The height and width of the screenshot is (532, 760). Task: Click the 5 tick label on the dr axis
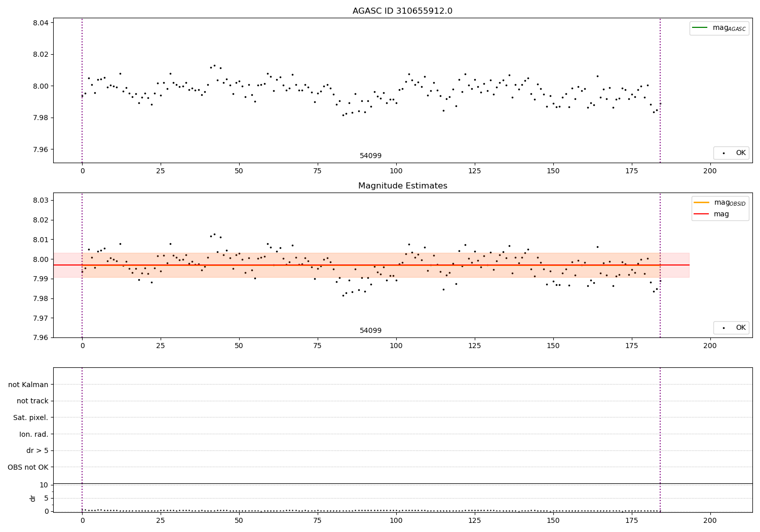click(47, 498)
